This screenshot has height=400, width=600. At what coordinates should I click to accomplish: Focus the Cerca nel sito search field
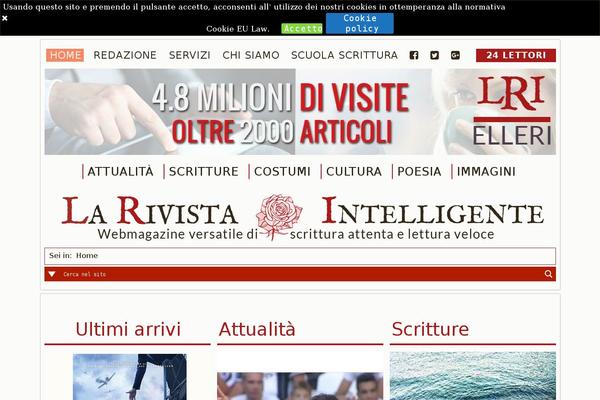click(300, 274)
